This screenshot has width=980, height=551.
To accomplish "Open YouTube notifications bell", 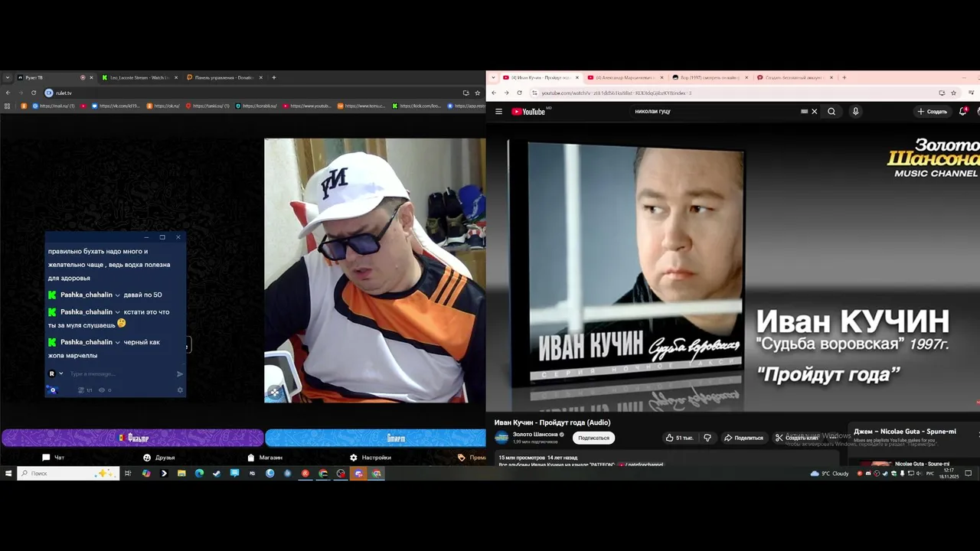I will 963,112.
